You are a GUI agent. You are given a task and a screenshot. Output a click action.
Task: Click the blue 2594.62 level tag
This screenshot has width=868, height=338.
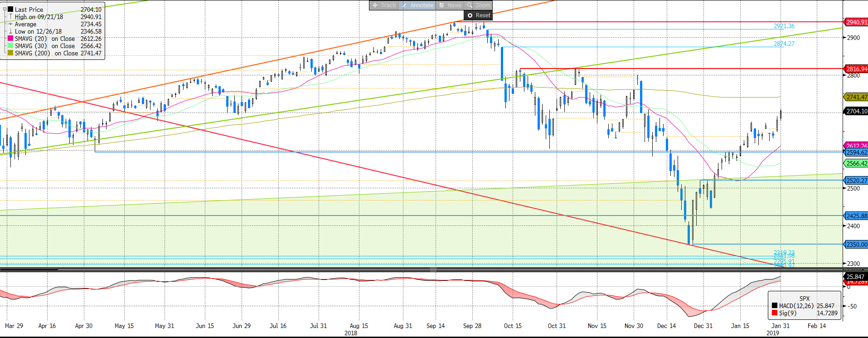pyautogui.click(x=856, y=152)
